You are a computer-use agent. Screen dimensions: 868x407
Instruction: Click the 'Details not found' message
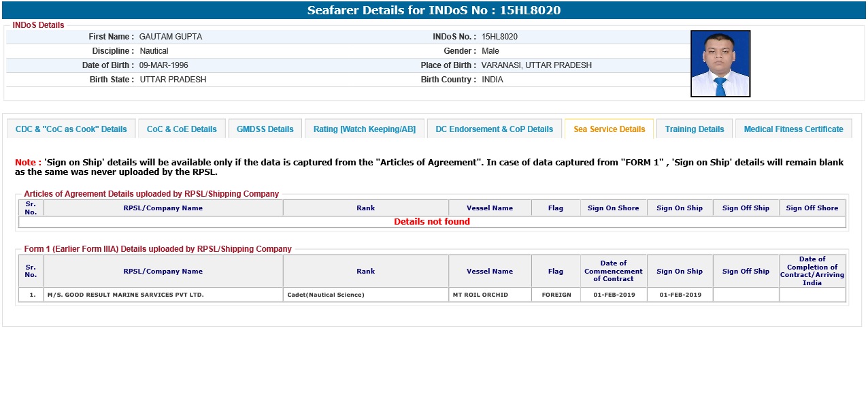pyautogui.click(x=432, y=222)
